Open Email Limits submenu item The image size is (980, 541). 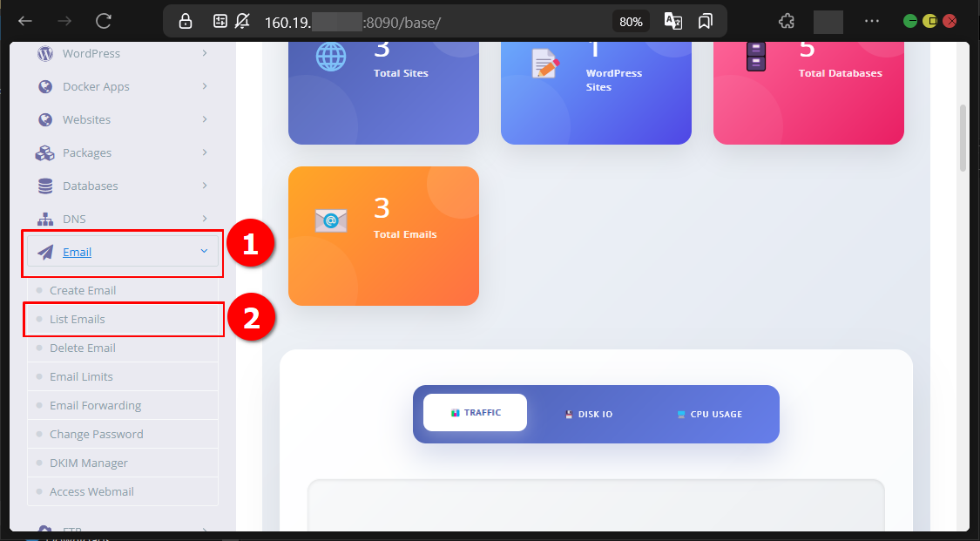[123, 376]
